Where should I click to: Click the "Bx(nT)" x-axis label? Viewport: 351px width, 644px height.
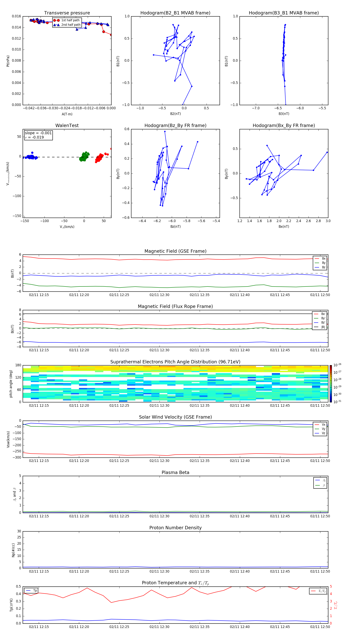284,227
